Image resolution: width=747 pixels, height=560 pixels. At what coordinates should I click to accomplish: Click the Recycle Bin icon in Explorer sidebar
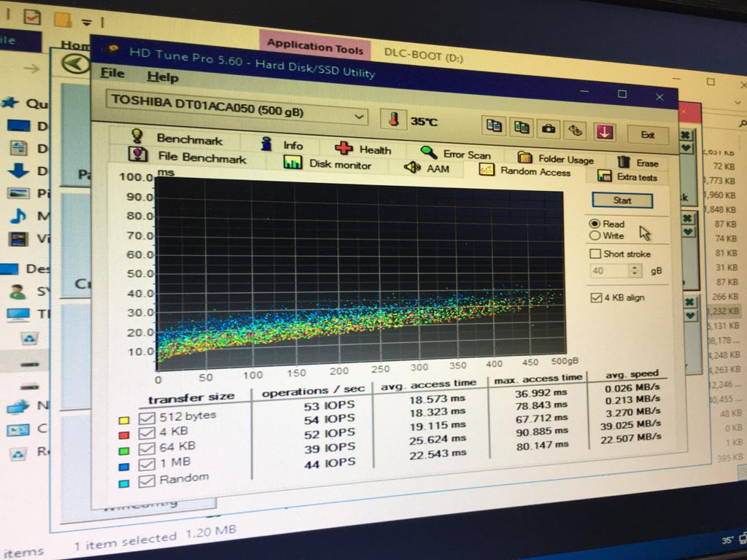18,454
